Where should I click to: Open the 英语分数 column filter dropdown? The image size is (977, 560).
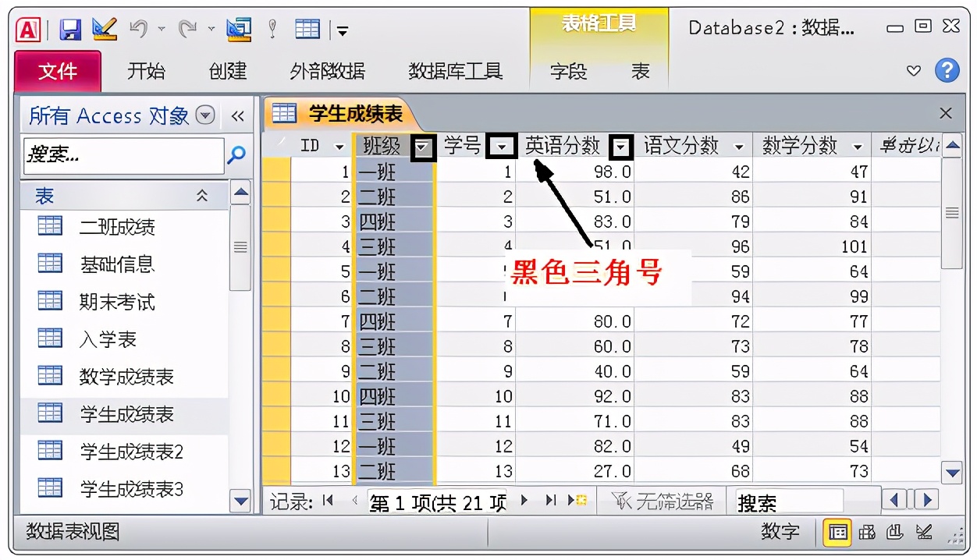(x=621, y=147)
